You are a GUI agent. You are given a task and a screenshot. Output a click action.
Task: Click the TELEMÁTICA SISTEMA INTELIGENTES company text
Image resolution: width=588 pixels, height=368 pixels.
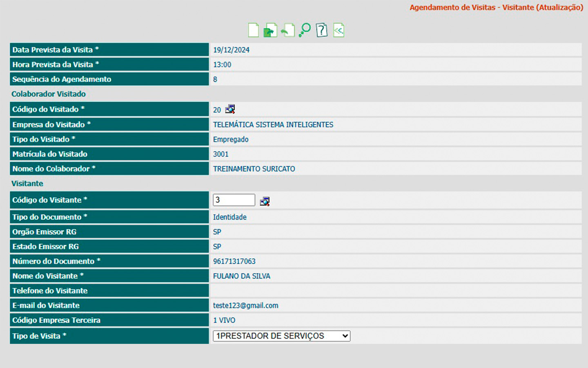coord(273,125)
